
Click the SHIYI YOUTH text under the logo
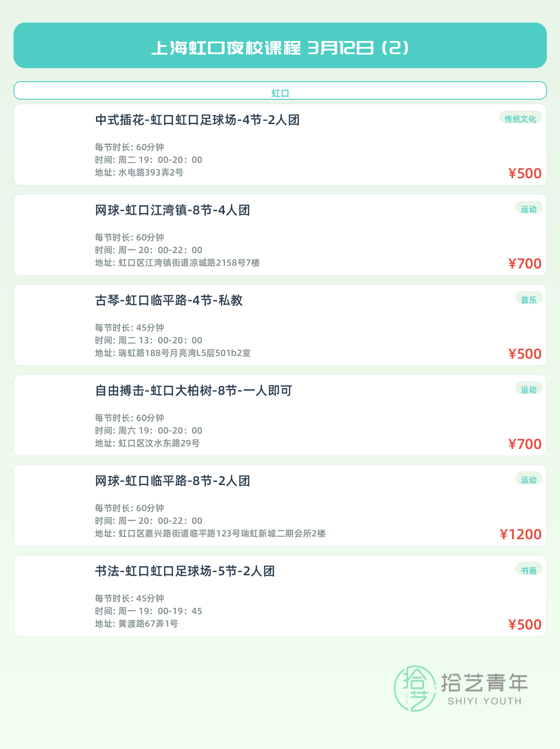click(x=484, y=701)
